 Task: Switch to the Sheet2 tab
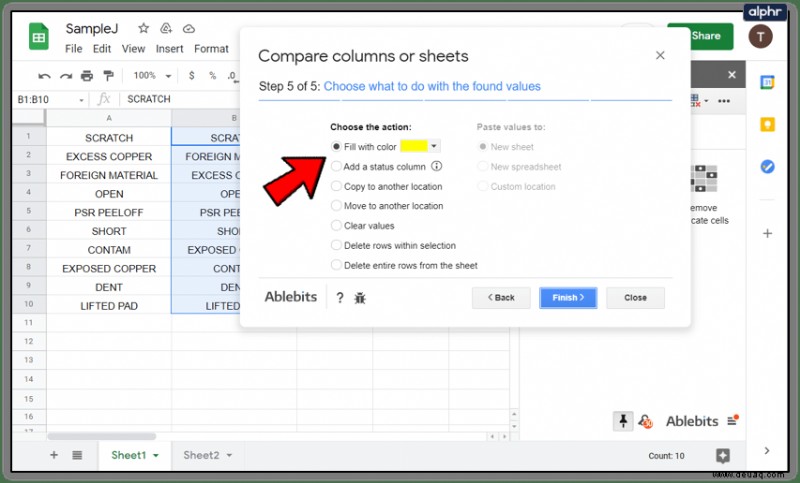tap(201, 455)
